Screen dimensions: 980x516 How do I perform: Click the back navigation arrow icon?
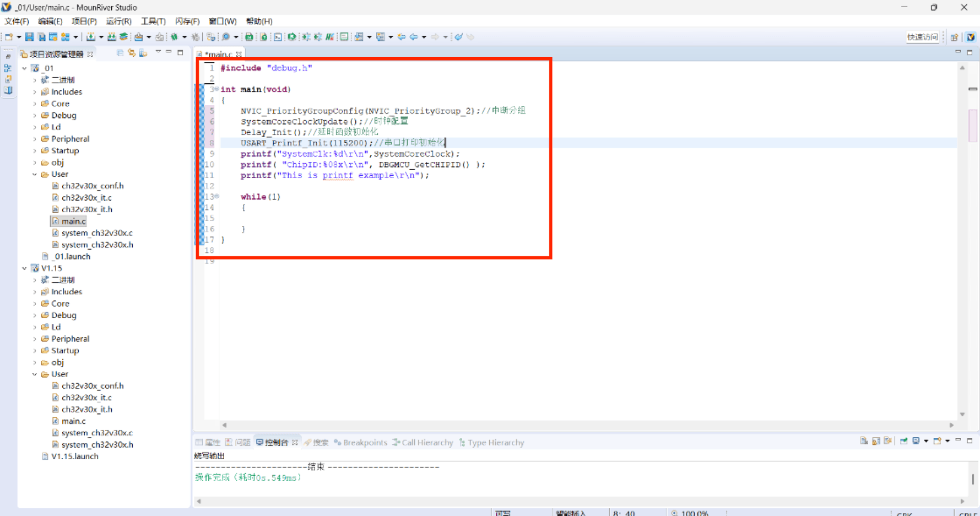click(x=414, y=37)
